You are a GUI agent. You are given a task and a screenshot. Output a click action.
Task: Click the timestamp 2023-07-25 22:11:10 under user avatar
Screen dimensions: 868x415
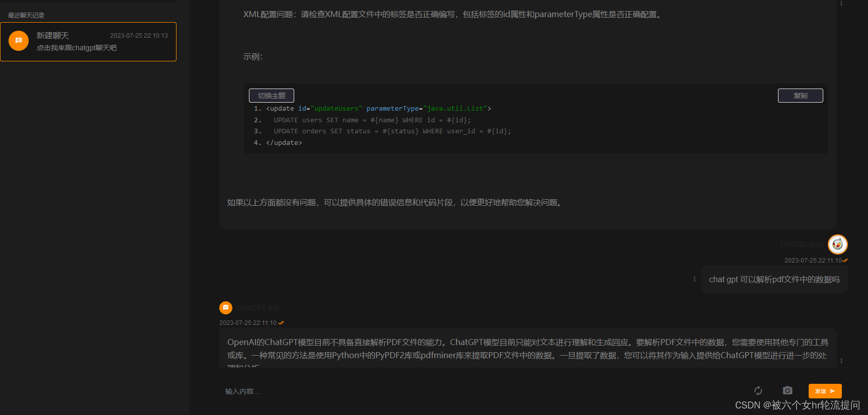813,261
